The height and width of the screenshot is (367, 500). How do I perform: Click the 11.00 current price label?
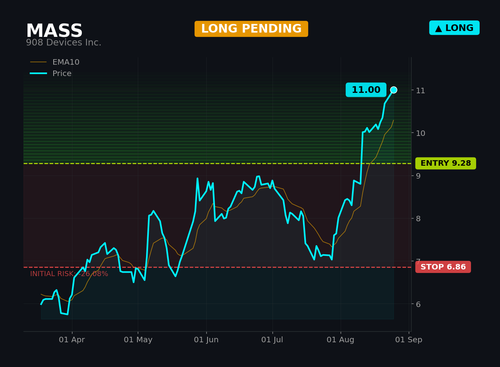click(366, 90)
